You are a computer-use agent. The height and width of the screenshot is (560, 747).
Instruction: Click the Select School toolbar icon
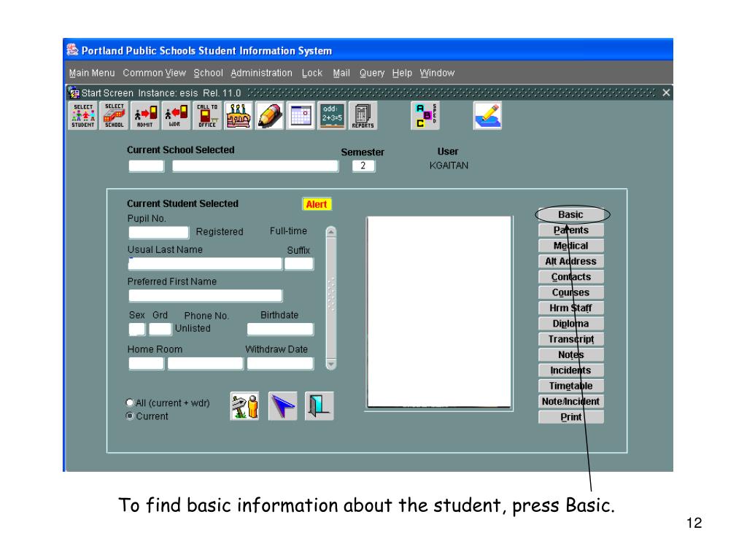(114, 115)
